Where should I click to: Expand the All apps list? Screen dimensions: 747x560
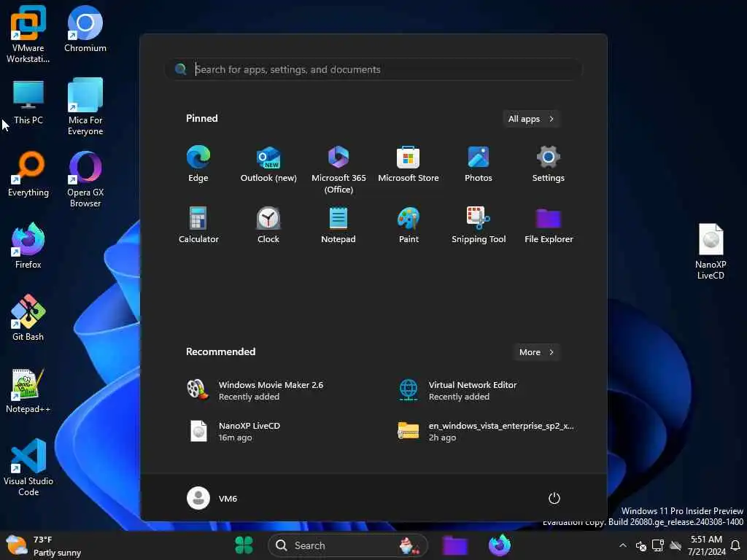[531, 119]
